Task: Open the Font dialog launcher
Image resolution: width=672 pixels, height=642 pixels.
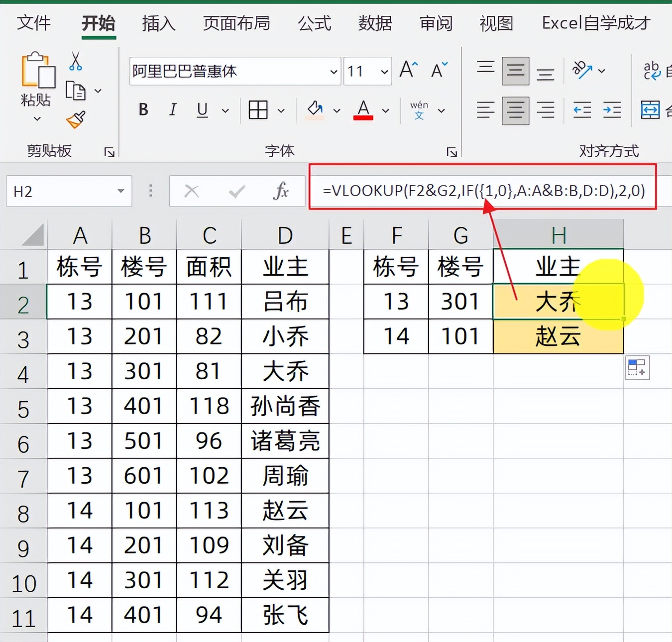Action: click(451, 152)
